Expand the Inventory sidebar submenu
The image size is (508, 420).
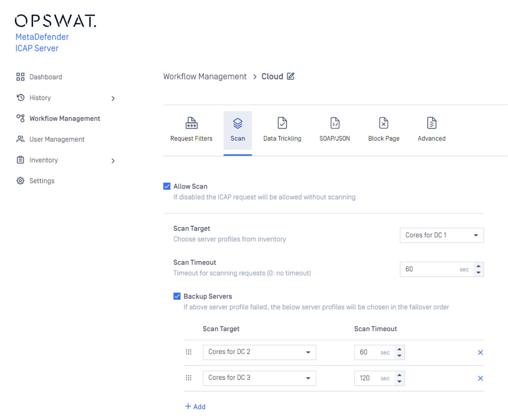pos(113,161)
